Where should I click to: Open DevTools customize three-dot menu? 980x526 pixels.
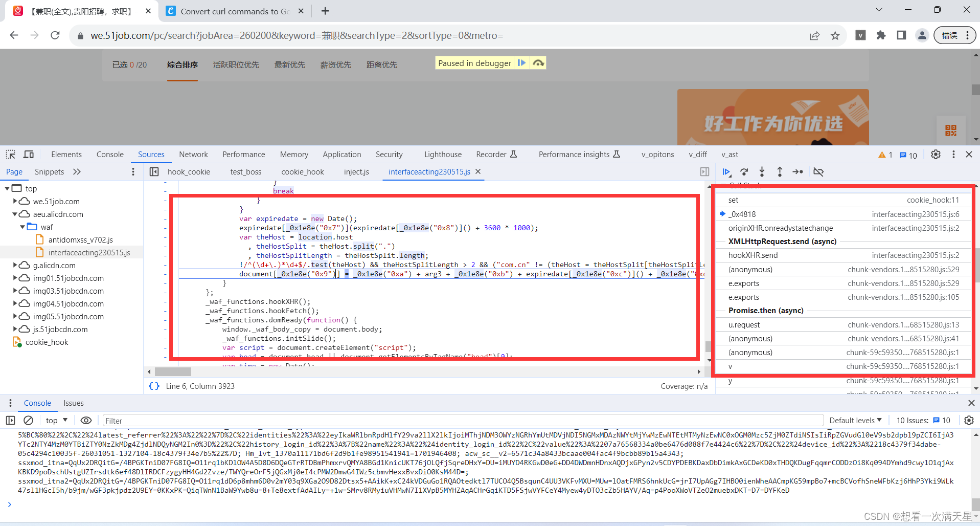[x=953, y=155]
